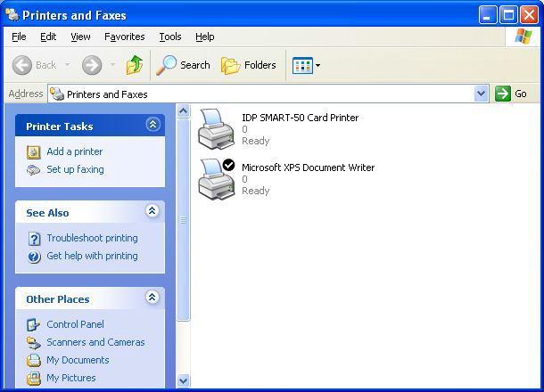Open the Back history dropdown arrow

coord(67,64)
